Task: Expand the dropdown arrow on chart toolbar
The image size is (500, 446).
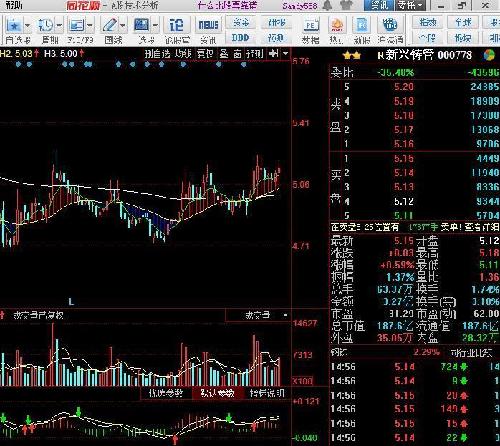Action: (285, 54)
